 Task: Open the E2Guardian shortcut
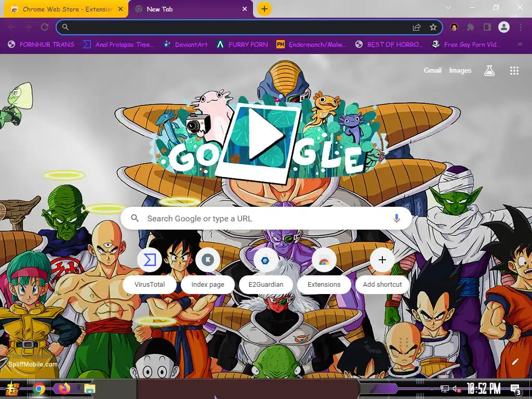[265, 270]
